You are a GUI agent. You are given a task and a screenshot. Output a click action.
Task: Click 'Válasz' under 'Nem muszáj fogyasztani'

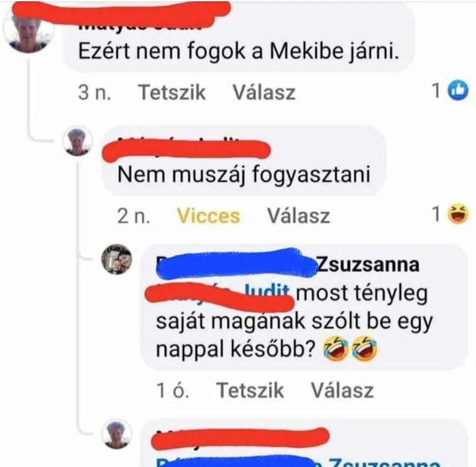click(x=298, y=216)
